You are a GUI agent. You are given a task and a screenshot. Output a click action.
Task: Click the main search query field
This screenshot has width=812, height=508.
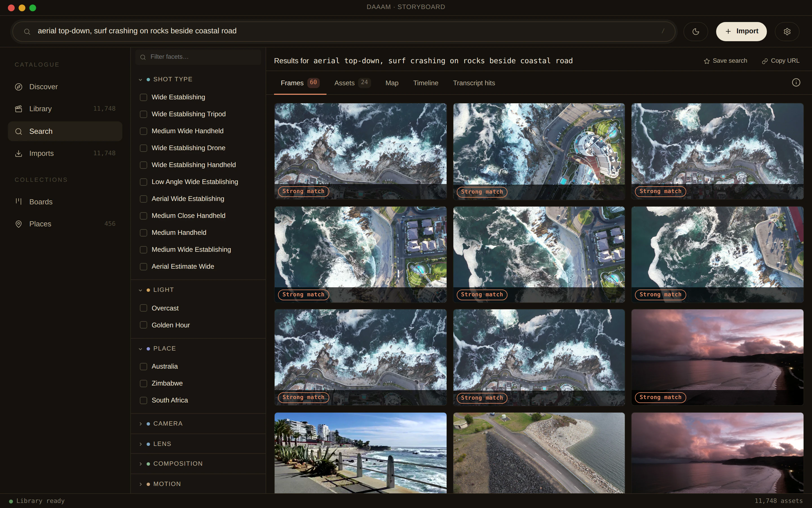pyautogui.click(x=344, y=32)
